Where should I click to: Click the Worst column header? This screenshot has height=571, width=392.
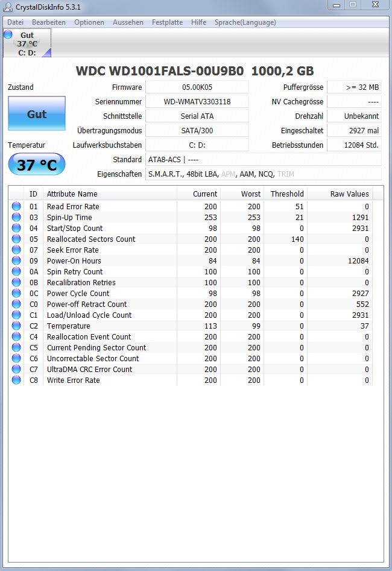click(242, 194)
